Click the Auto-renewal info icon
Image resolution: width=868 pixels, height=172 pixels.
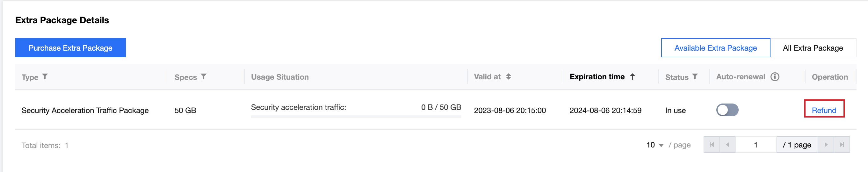[x=775, y=77]
